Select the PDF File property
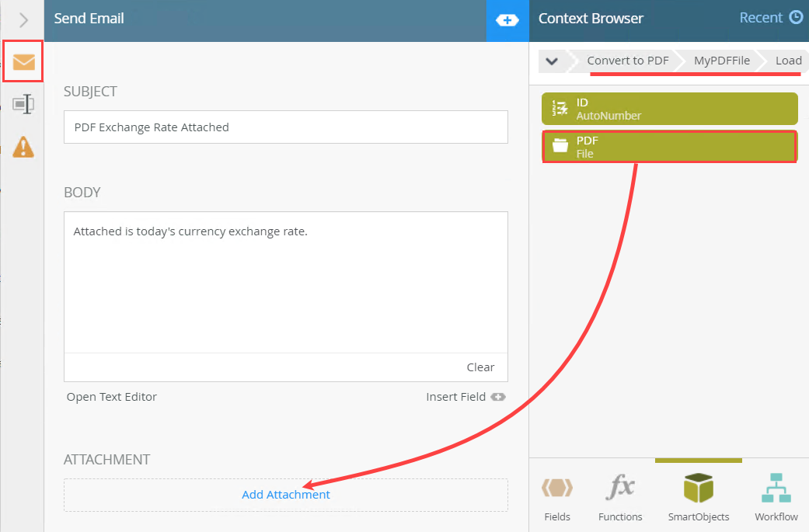 [669, 147]
